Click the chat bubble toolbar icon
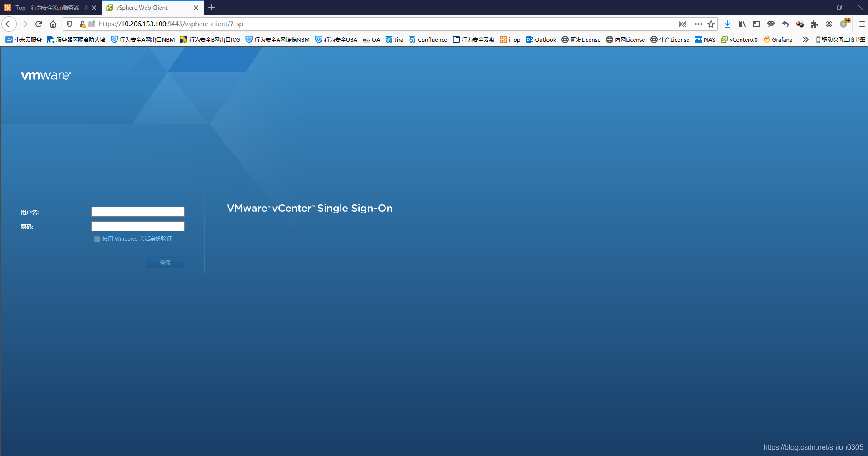 click(771, 24)
